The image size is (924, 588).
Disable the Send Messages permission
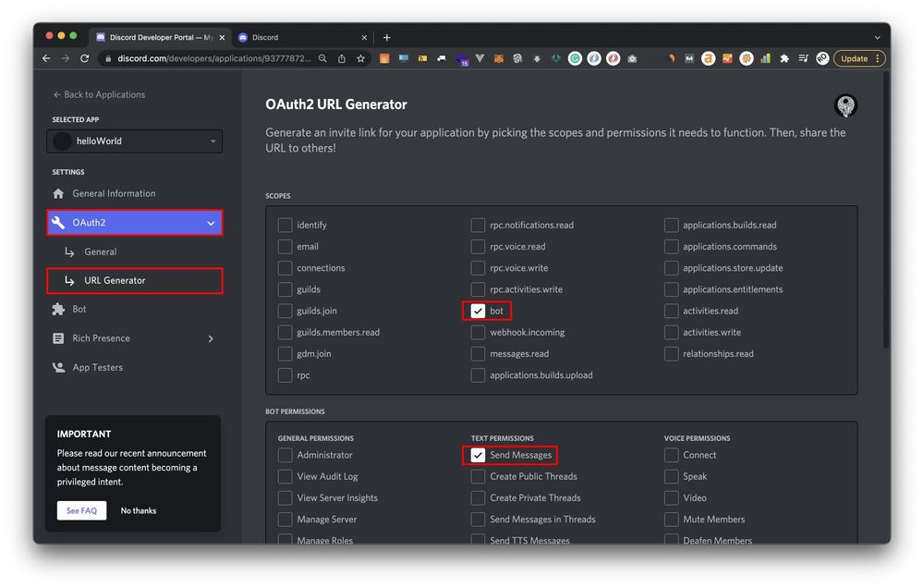coord(478,455)
